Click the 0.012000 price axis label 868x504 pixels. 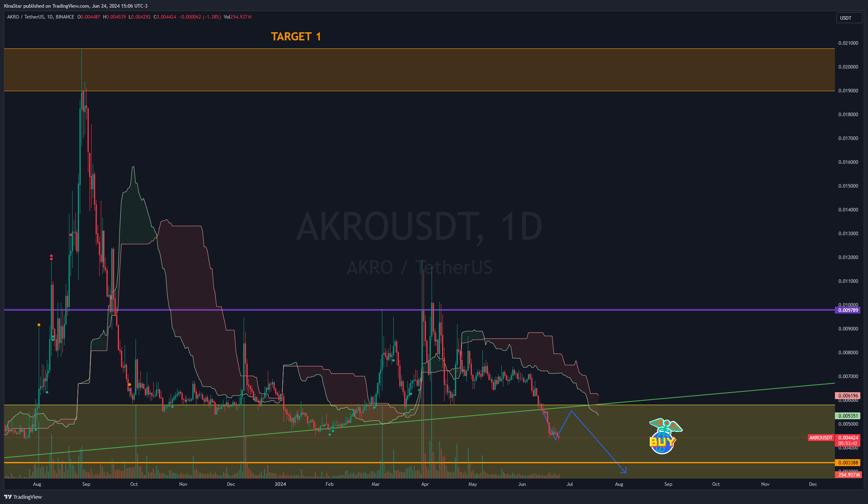coord(848,257)
